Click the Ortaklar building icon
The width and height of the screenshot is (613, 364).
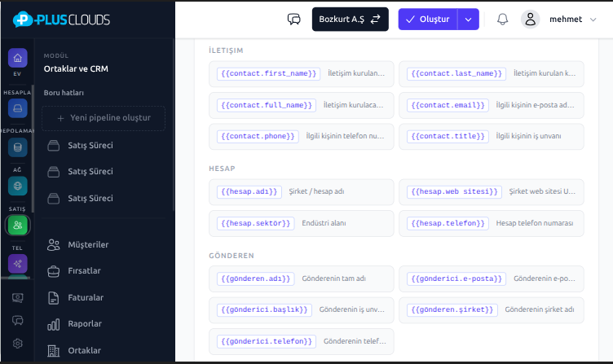(x=54, y=351)
